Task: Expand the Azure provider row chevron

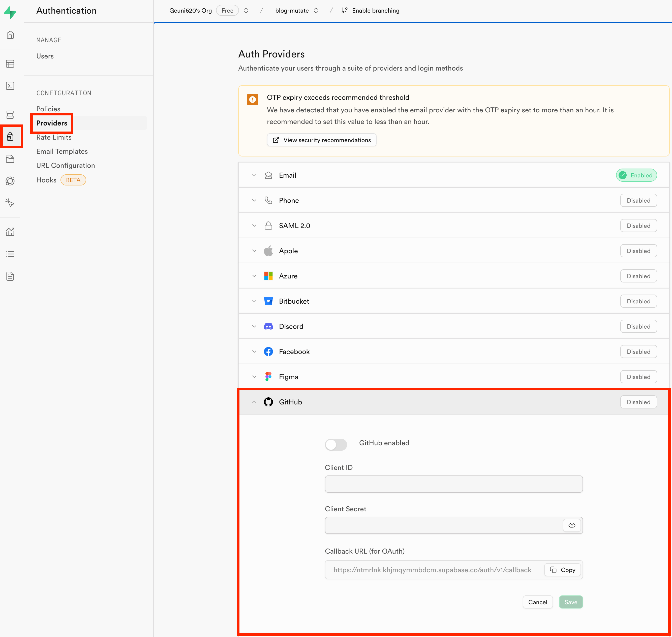Action: (254, 276)
